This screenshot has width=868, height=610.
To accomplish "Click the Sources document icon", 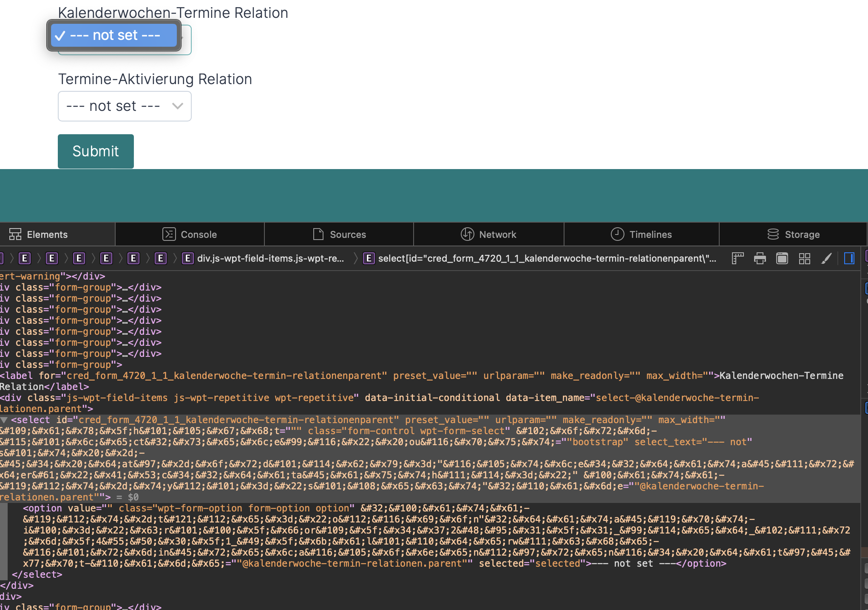I will pyautogui.click(x=318, y=234).
